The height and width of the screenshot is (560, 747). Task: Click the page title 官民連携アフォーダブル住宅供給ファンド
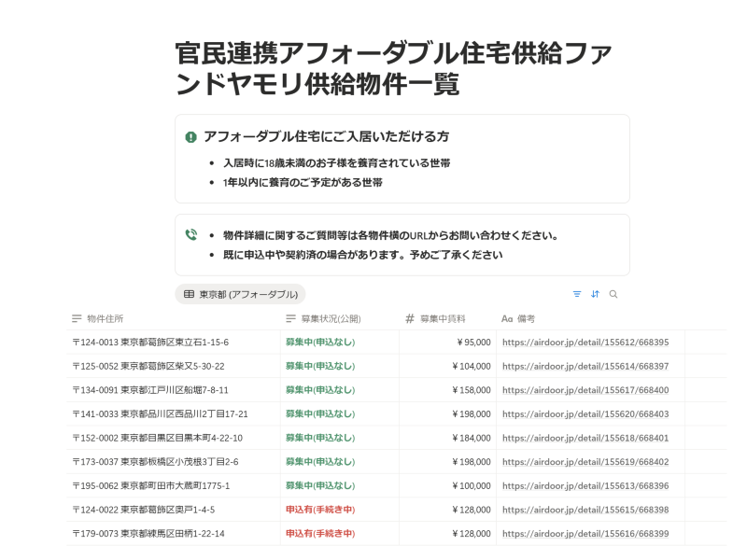pyautogui.click(x=393, y=68)
